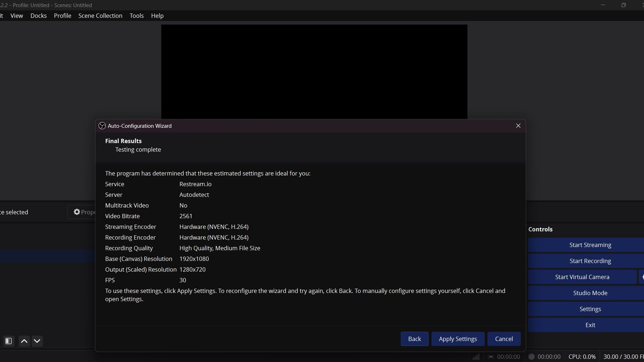The width and height of the screenshot is (644, 362).
Task: Open scene transition filters icon at bottom left
Action: (9, 341)
